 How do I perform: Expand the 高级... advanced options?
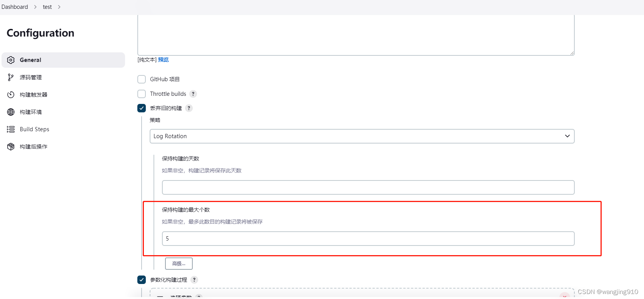[179, 264]
